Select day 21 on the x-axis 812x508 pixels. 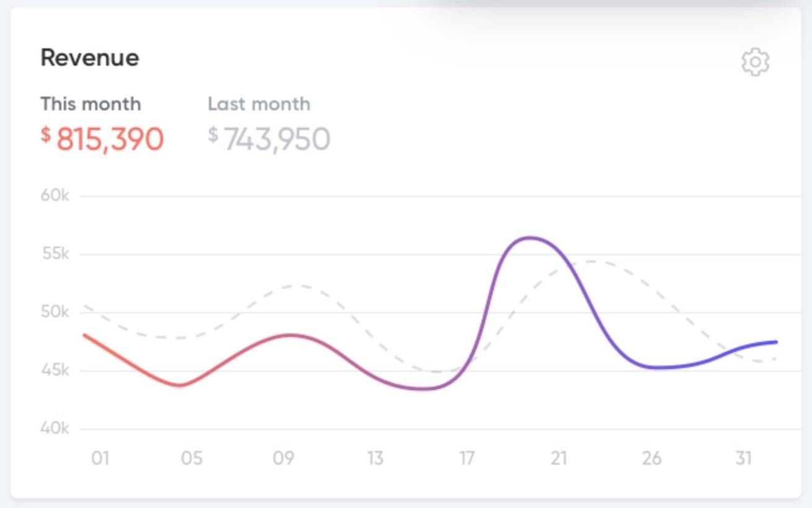558,458
